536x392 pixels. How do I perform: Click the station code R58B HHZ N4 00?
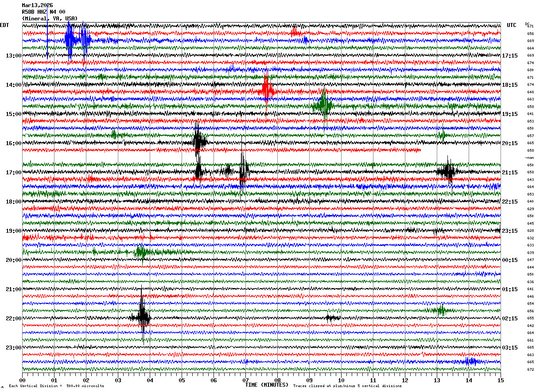(43, 12)
